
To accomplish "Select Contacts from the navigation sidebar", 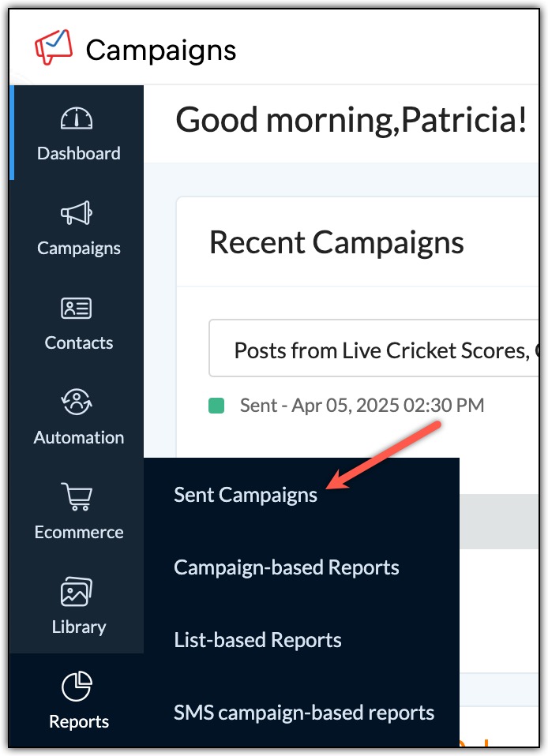I will [78, 342].
